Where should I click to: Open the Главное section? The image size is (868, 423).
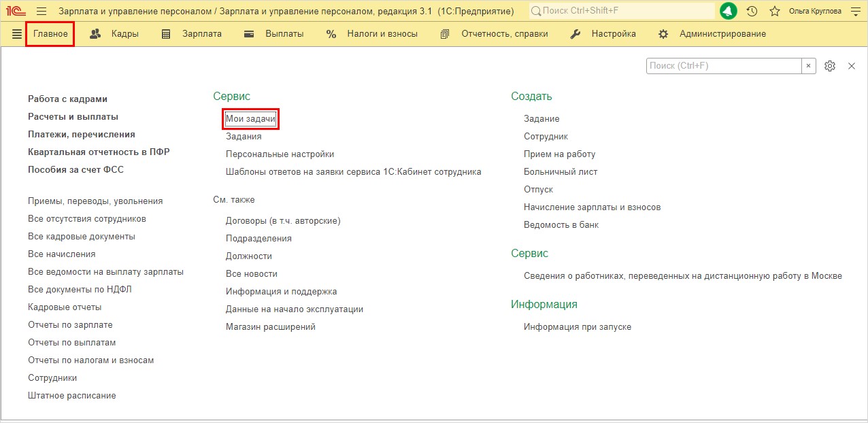[x=50, y=34]
